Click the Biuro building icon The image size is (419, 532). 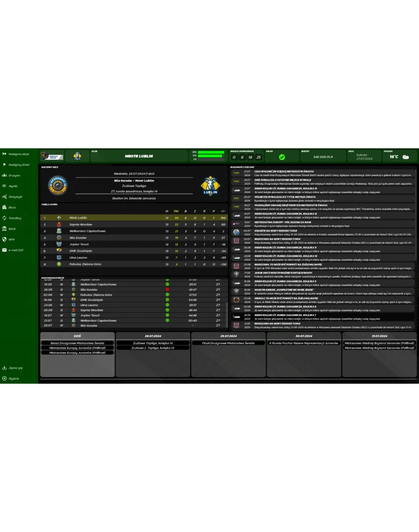pos(4,207)
